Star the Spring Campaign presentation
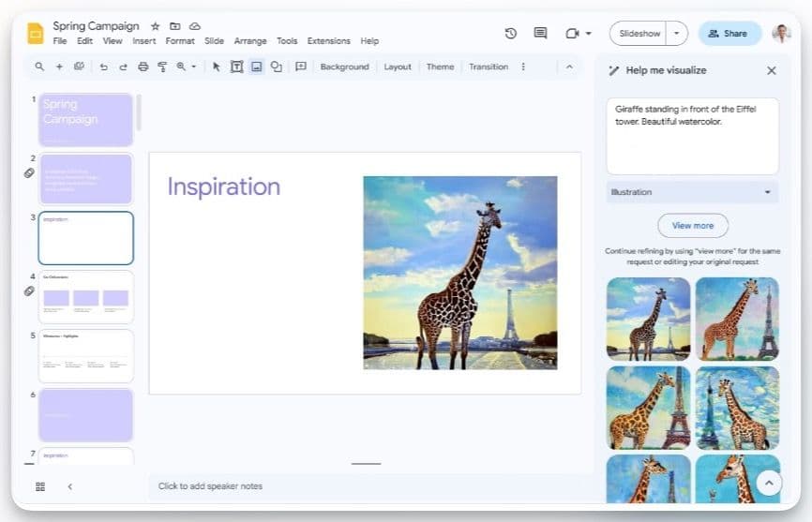Image resolution: width=812 pixels, height=522 pixels. [x=156, y=26]
